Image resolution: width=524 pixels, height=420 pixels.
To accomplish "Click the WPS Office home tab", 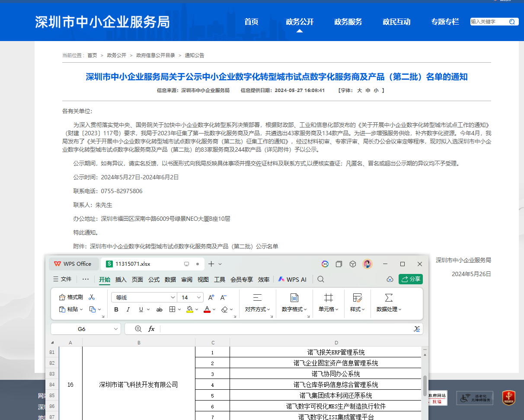I will coord(73,264).
